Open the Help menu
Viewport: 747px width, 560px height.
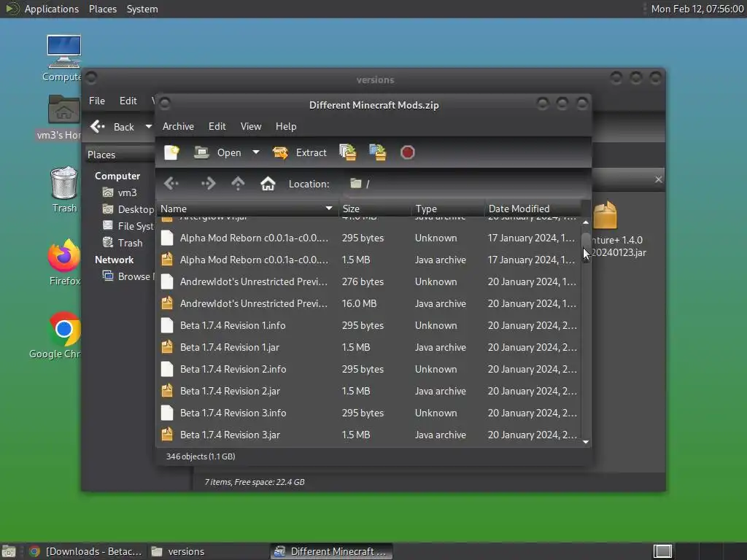tap(286, 126)
